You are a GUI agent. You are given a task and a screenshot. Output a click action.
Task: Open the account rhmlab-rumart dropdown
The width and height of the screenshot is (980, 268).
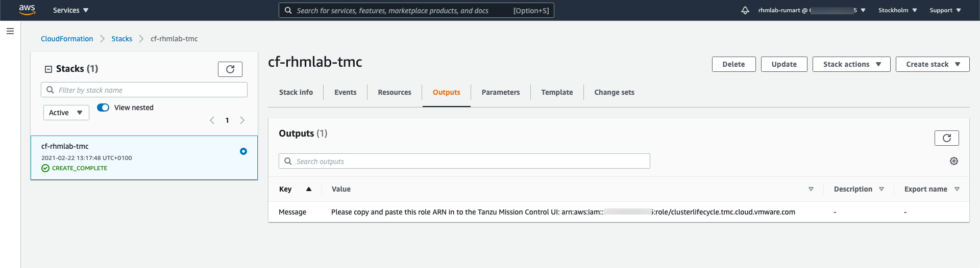(812, 10)
